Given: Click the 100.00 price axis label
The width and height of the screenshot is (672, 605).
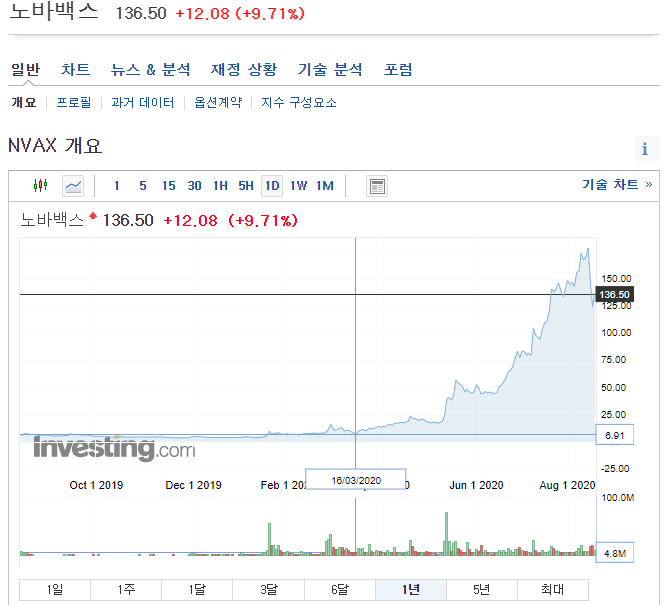Looking at the screenshot, I should point(616,332).
